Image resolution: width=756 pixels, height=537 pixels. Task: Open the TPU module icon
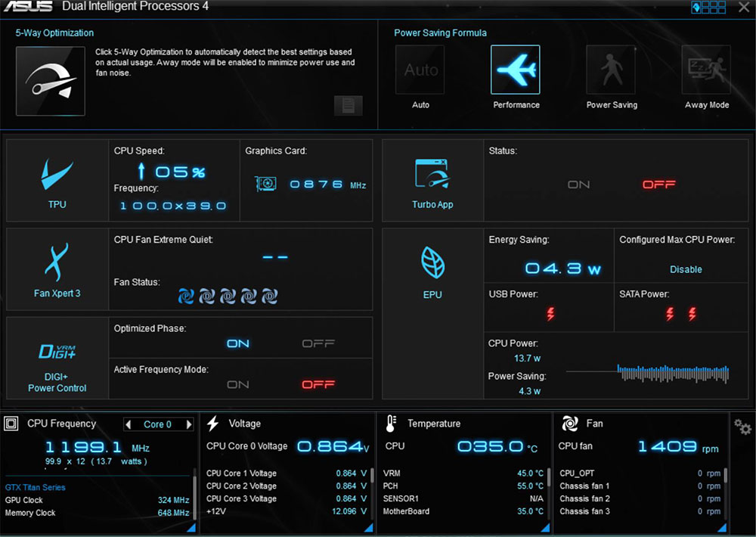[57, 176]
